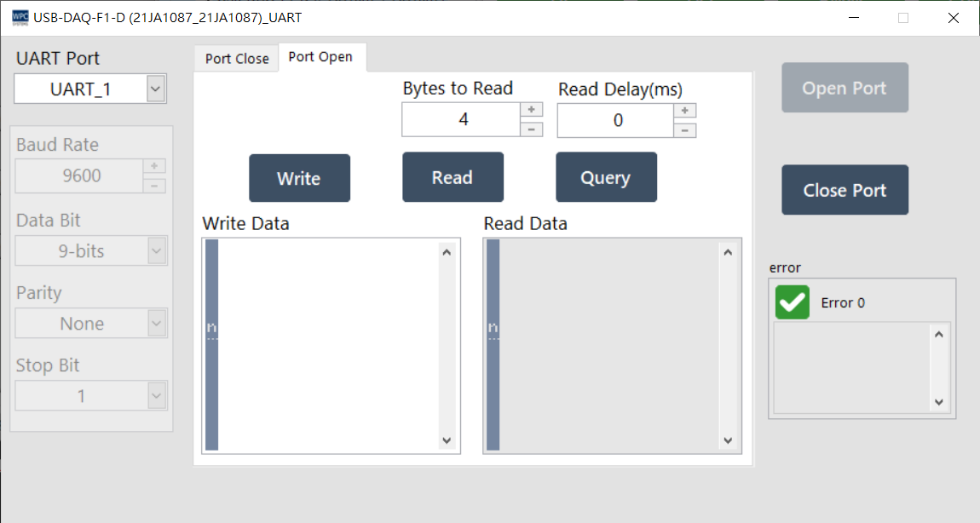Screen dimensions: 980x523
Task: Click the green Error 0 checkmark indicator
Action: 792,302
